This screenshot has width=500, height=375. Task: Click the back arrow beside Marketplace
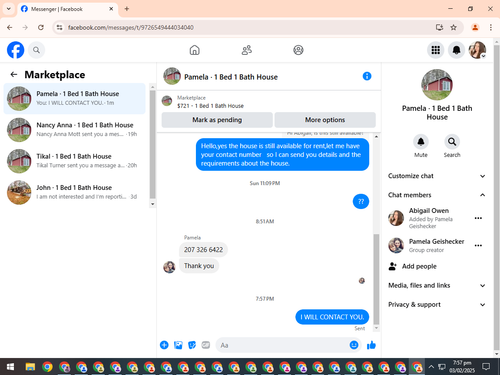14,74
